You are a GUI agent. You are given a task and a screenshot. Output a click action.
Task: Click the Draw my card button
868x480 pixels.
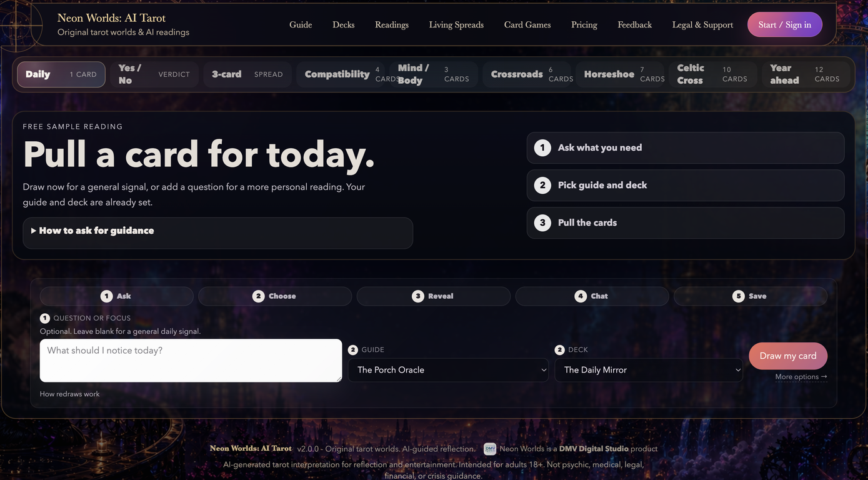(x=788, y=356)
